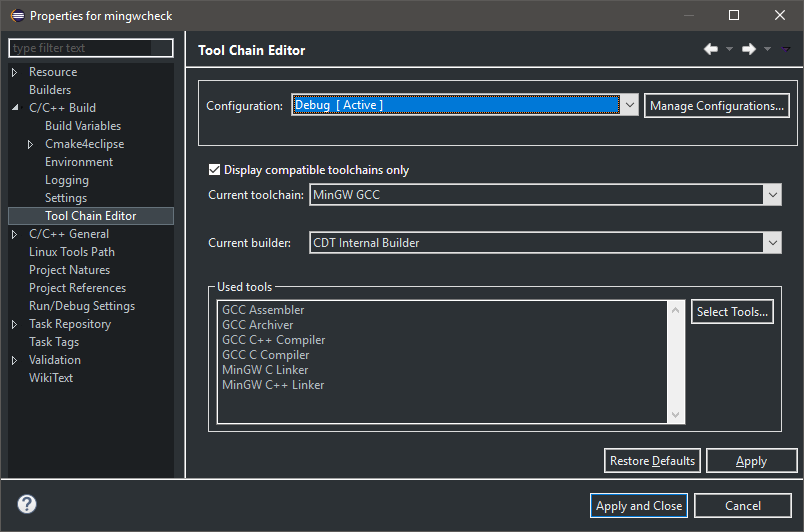The height and width of the screenshot is (532, 804).
Task: Clear the filter text field icon
Action: (162, 48)
